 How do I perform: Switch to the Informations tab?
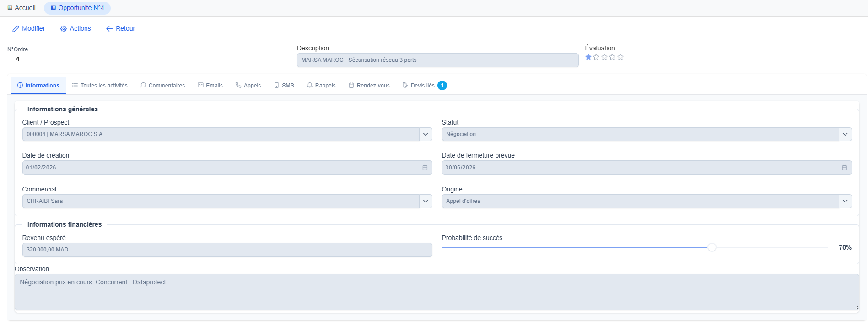[38, 86]
